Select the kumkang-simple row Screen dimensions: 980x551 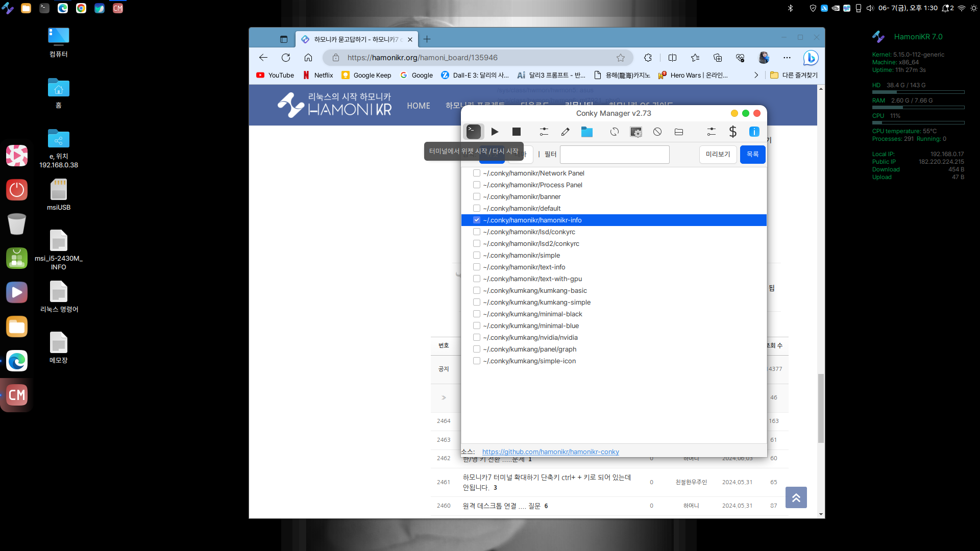click(614, 302)
